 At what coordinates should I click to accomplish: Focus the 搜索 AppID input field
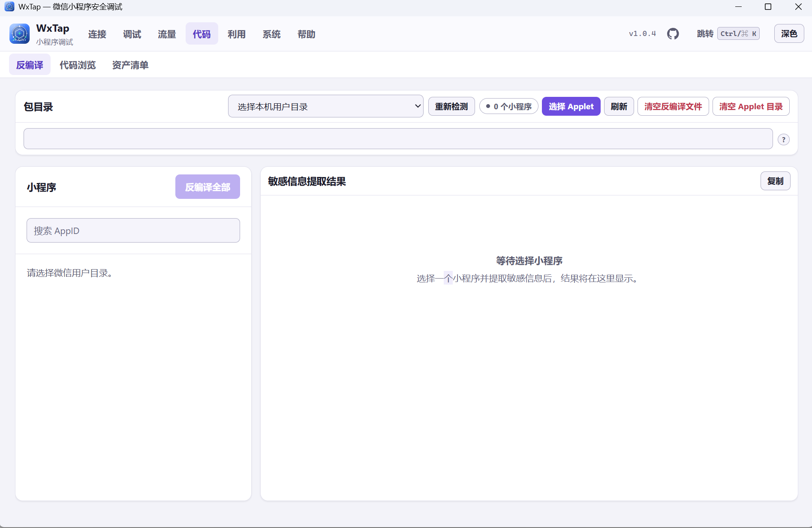(x=133, y=231)
